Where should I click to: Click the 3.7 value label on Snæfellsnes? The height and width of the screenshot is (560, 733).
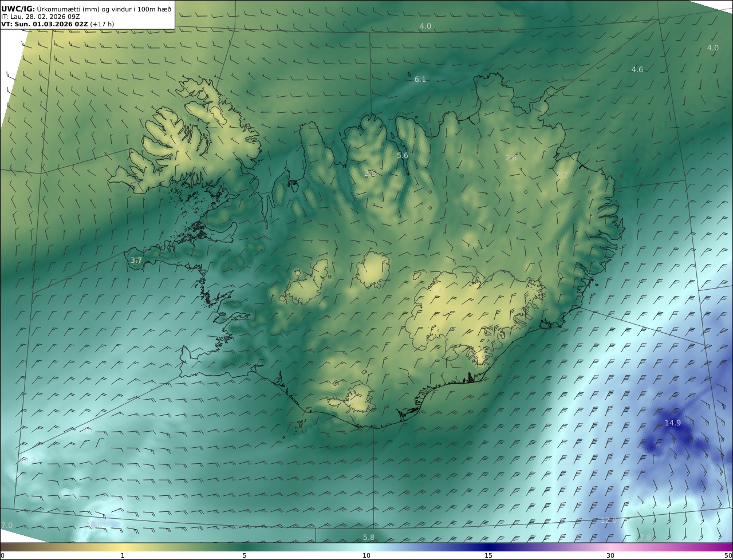click(136, 261)
